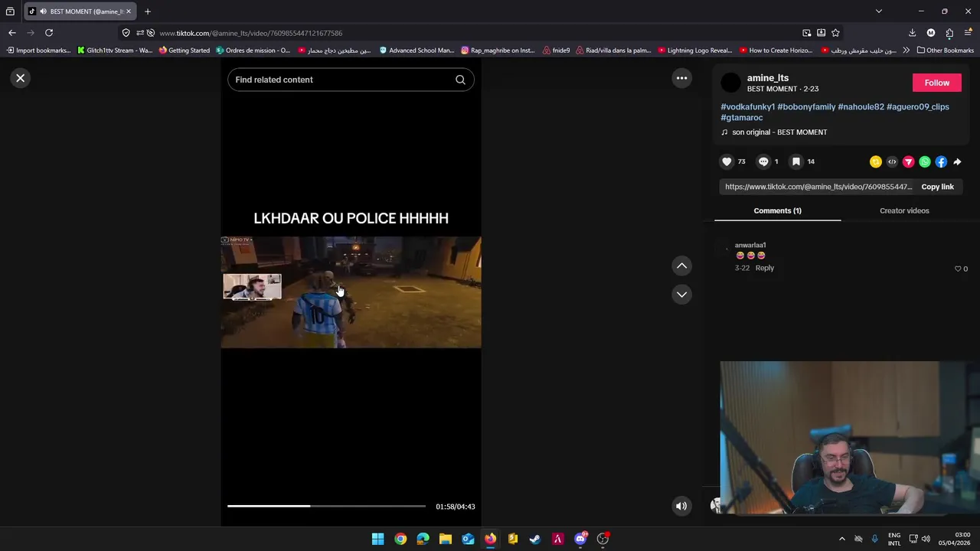Click the amine_lts profile avatar
This screenshot has height=551, width=980.
(731, 83)
